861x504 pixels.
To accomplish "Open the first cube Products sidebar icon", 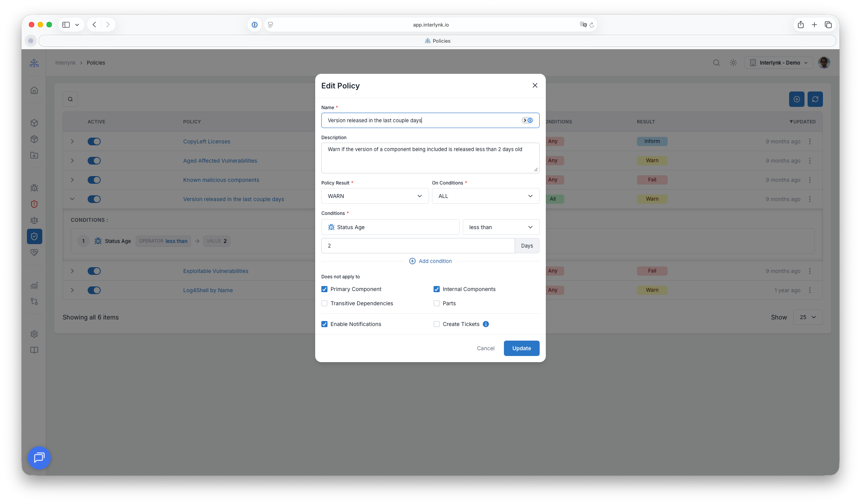I will pos(34,123).
